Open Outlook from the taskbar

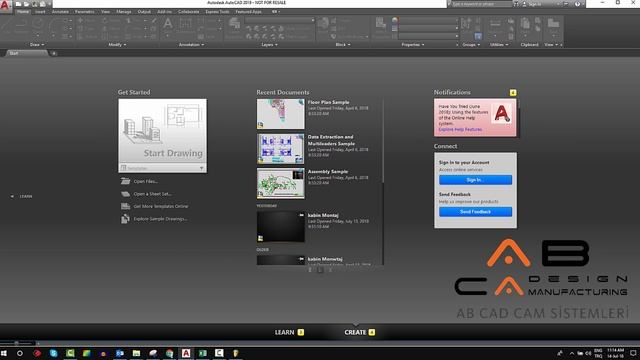120,353
